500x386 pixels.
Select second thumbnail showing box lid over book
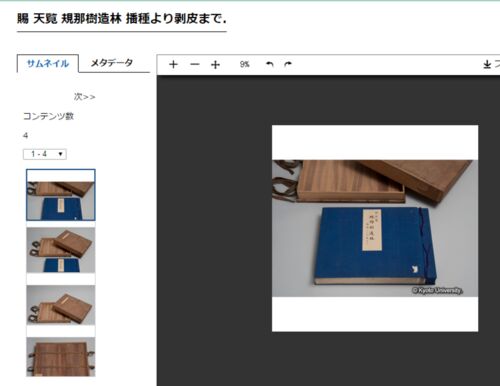[61, 250]
